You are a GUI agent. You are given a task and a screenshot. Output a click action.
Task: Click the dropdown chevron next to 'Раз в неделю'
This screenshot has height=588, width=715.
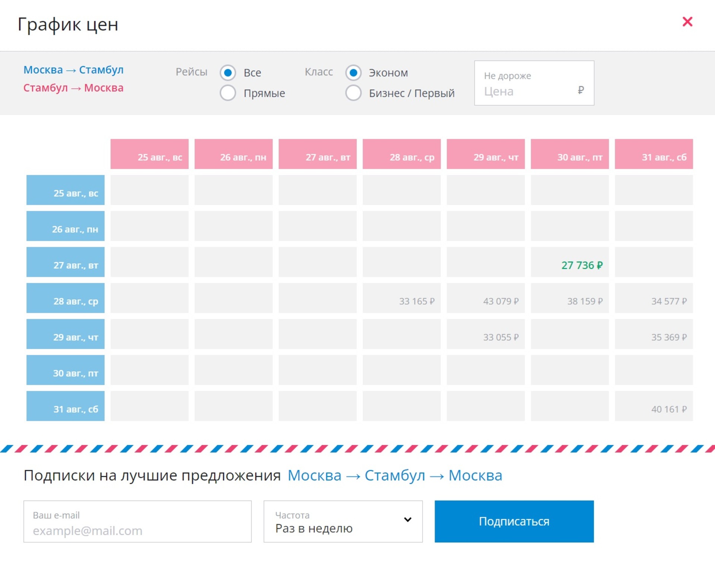(x=408, y=520)
